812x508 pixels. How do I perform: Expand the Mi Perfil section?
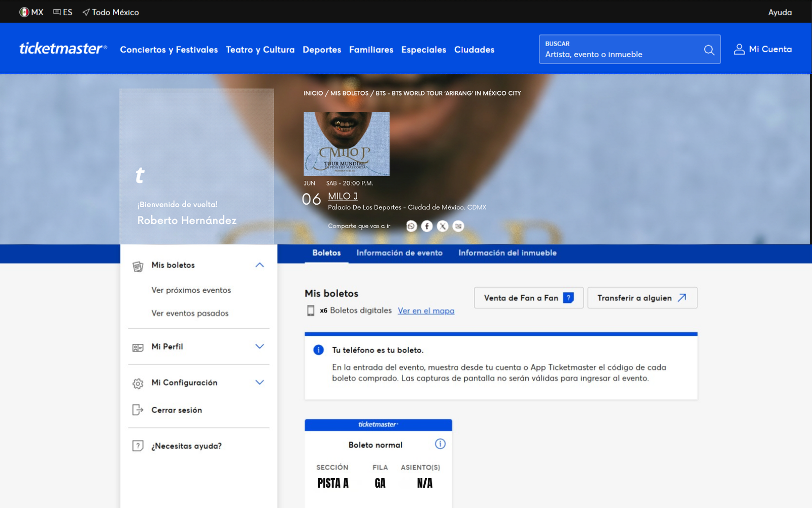click(x=260, y=346)
